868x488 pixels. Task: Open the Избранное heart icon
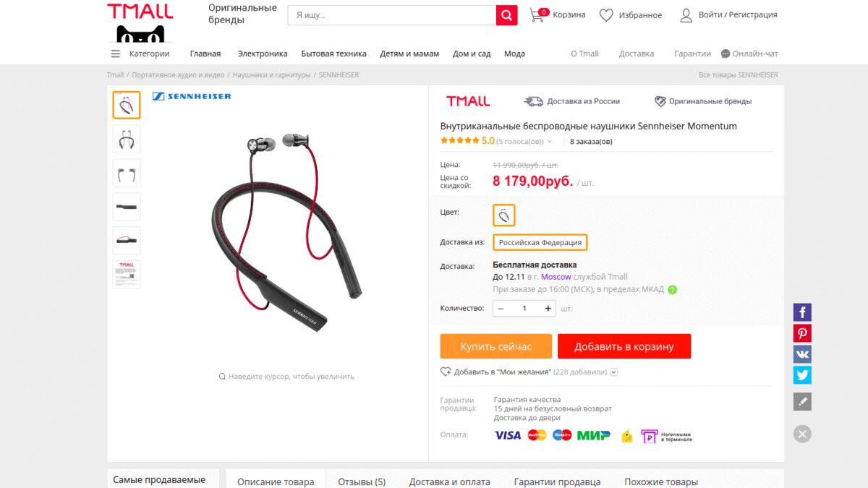pos(606,15)
